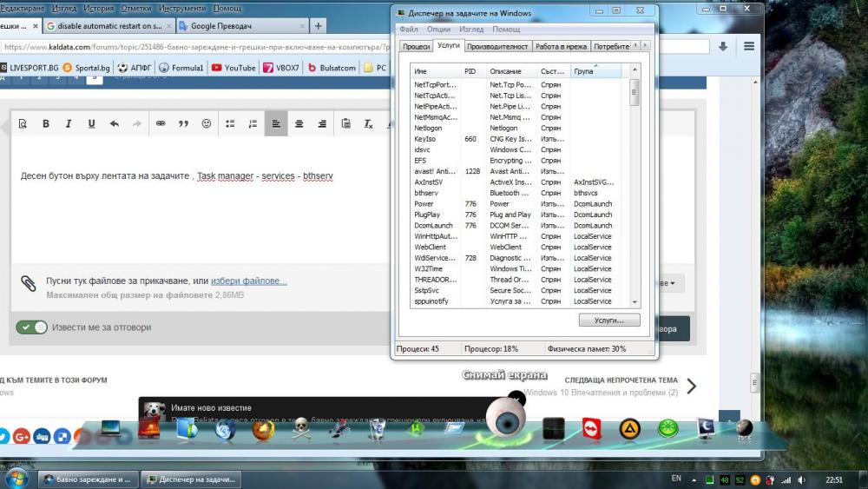Click the services list scroll up arrow

click(635, 69)
